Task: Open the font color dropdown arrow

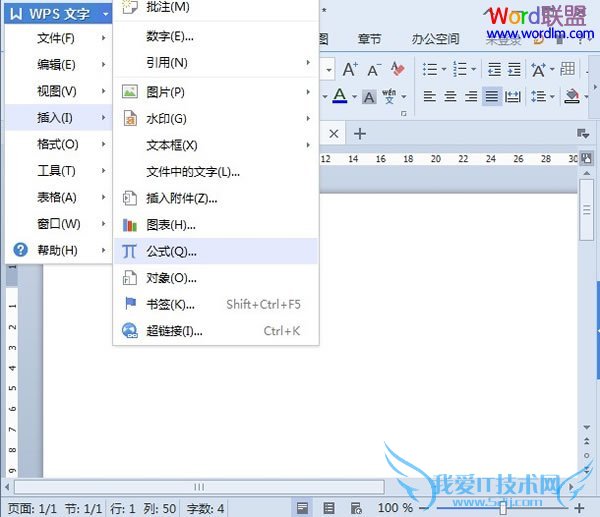Action: [x=354, y=96]
